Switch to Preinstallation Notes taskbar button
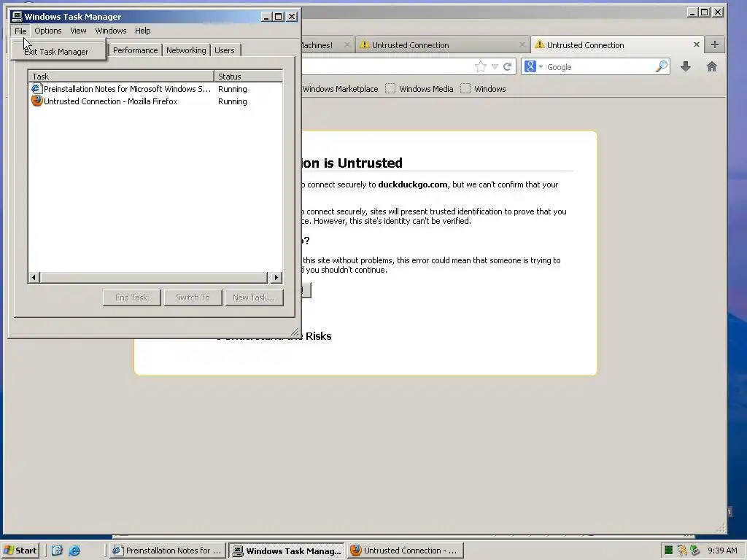This screenshot has height=560, width=747. tap(167, 551)
